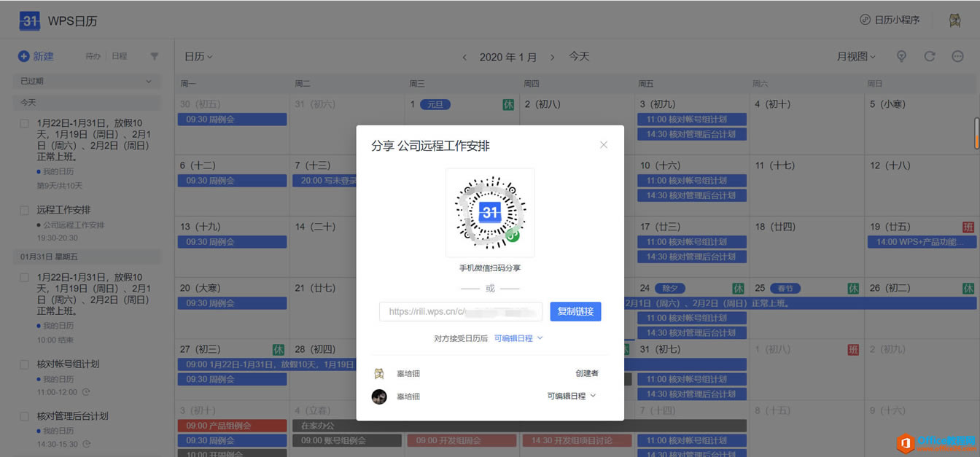Screen dimensions: 980x457
Task: Open the 月视图 view dropdown
Action: 856,56
